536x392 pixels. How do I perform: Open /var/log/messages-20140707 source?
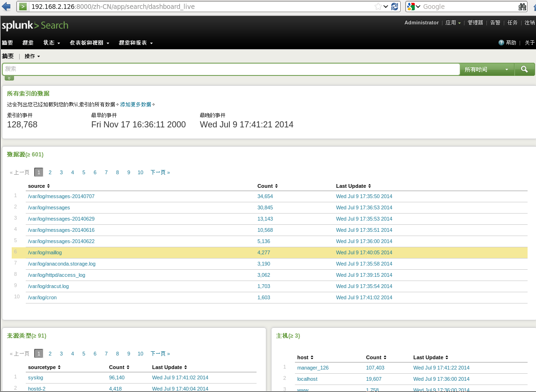[61, 196]
